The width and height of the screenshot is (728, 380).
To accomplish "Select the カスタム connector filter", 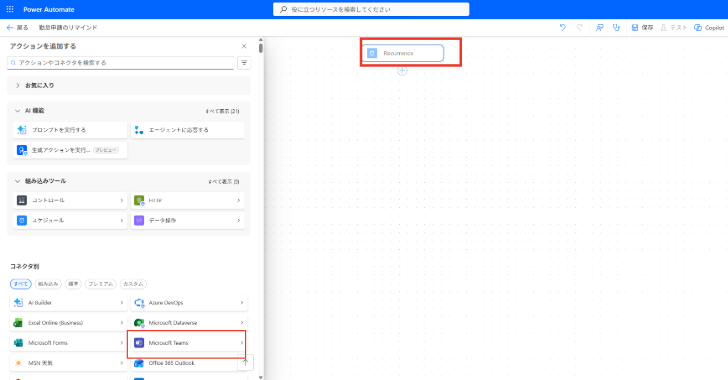I will (133, 284).
